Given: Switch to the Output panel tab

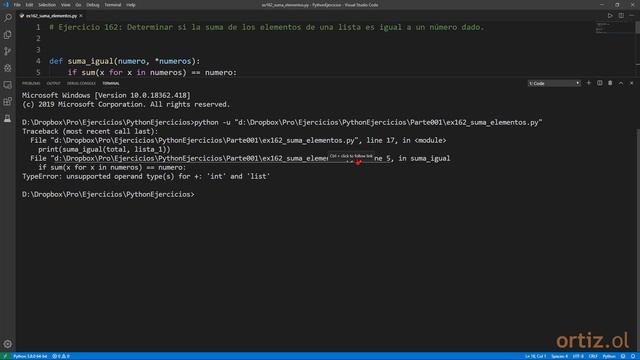Looking at the screenshot, I should click(53, 83).
